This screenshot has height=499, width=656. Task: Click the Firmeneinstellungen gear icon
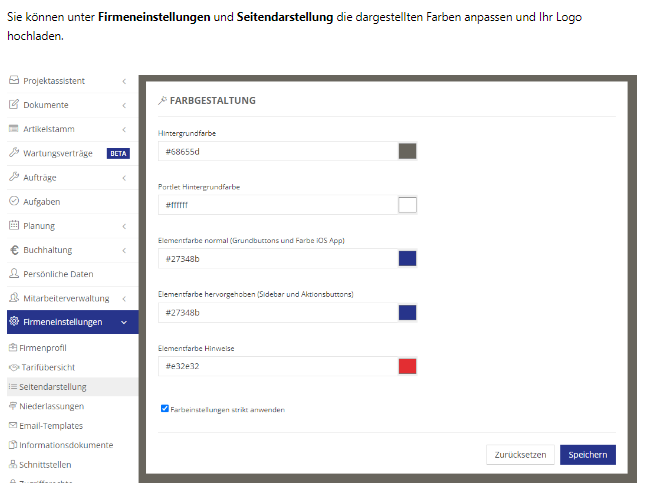(14, 322)
